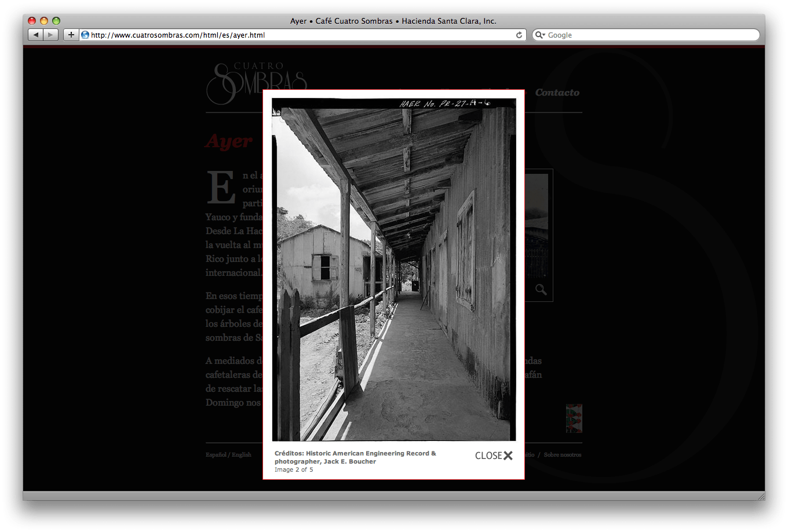Select Español language link in the footer
Image resolution: width=788 pixels, height=532 pixels.
click(x=216, y=455)
